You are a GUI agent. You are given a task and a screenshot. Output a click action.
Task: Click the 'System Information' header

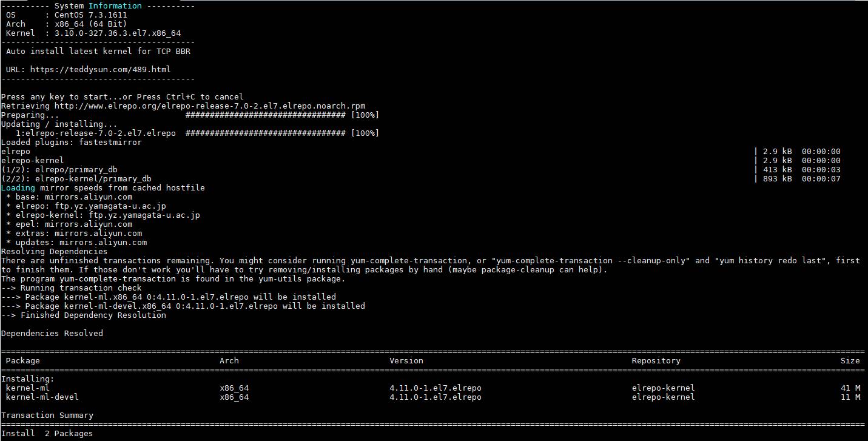pyautogui.click(x=98, y=6)
